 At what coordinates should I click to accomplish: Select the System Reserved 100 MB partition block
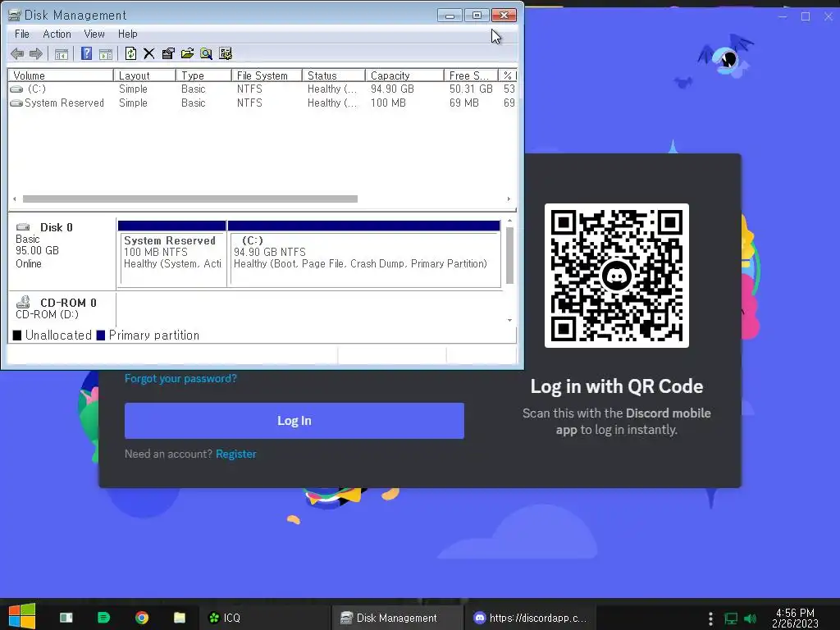pyautogui.click(x=172, y=254)
